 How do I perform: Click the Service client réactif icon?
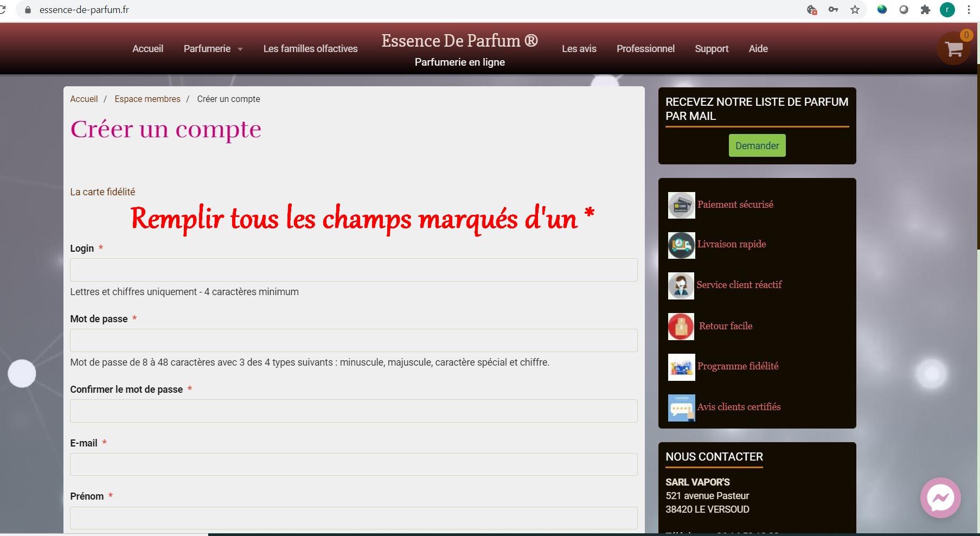click(681, 285)
